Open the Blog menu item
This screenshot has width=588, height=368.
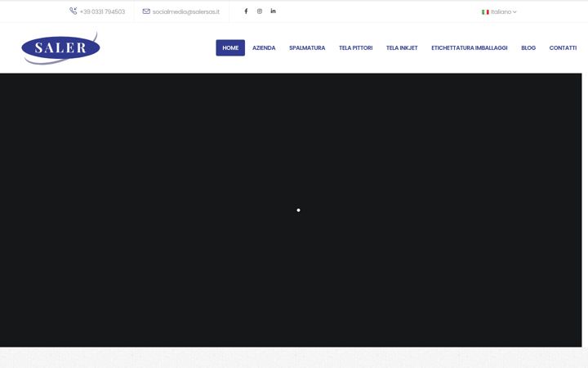coord(528,47)
